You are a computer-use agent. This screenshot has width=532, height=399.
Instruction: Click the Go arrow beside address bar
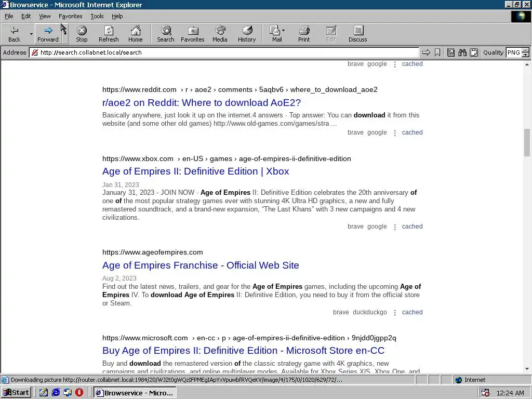pyautogui.click(x=426, y=52)
